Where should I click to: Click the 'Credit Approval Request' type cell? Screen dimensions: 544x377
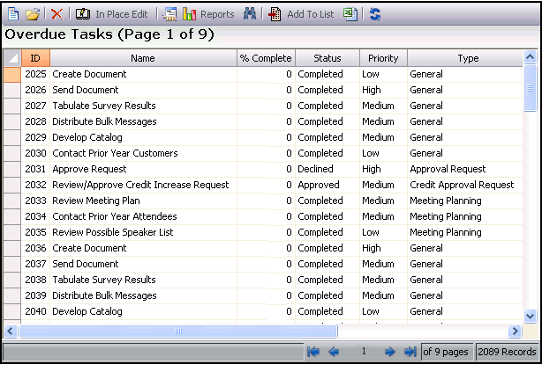[x=465, y=185]
